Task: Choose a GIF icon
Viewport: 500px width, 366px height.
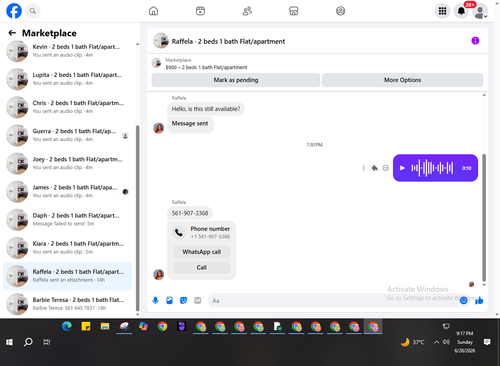Action: click(x=198, y=301)
